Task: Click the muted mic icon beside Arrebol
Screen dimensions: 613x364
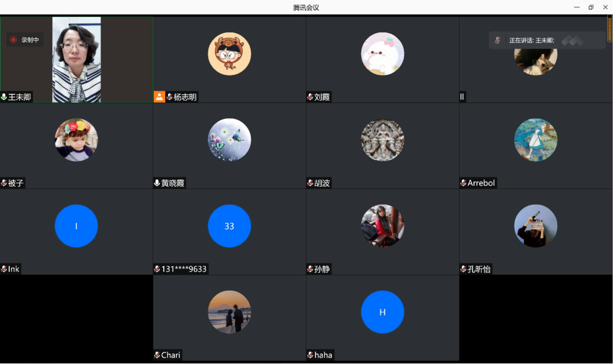Action: [x=463, y=183]
